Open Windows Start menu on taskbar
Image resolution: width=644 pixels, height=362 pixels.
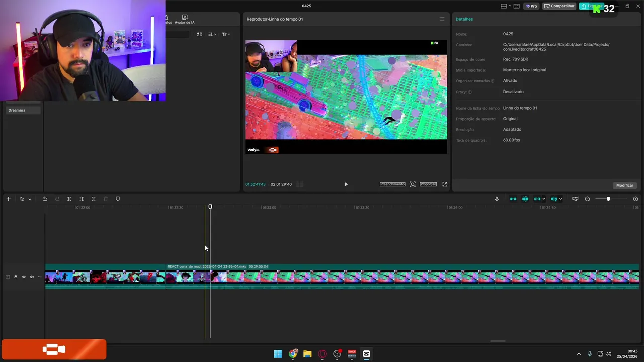[278, 354]
